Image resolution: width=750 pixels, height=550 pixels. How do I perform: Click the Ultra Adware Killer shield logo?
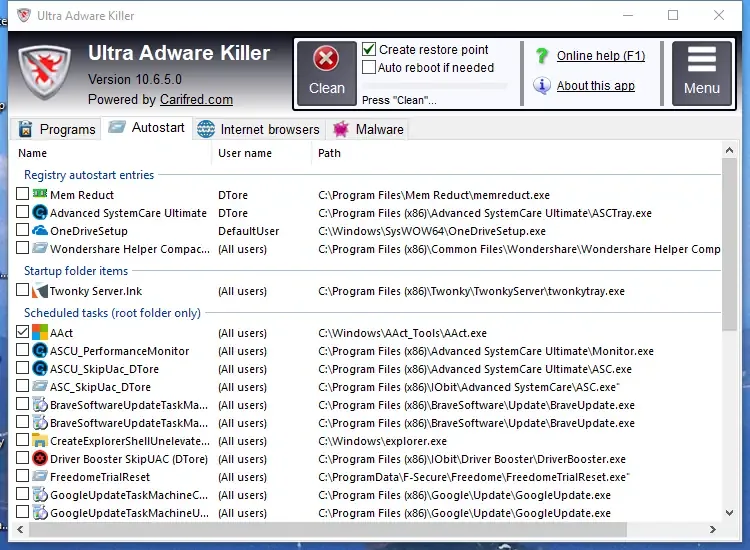pyautogui.click(x=44, y=72)
